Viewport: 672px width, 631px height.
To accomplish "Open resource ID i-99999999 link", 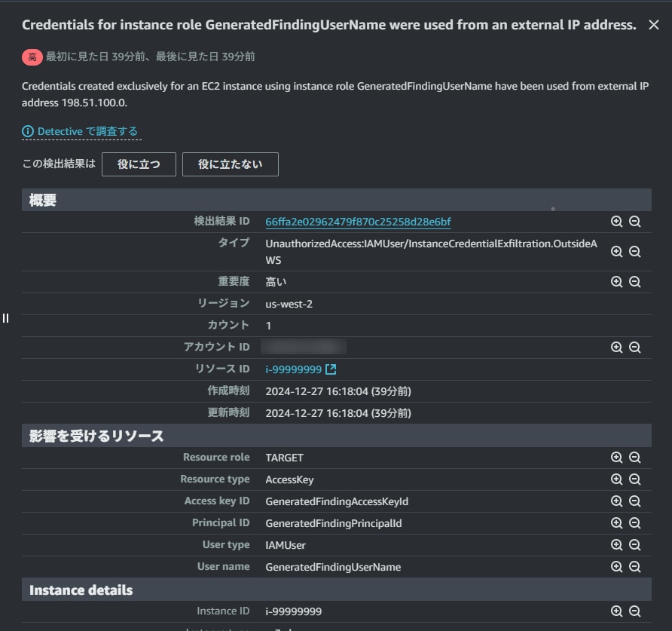I will pos(293,369).
